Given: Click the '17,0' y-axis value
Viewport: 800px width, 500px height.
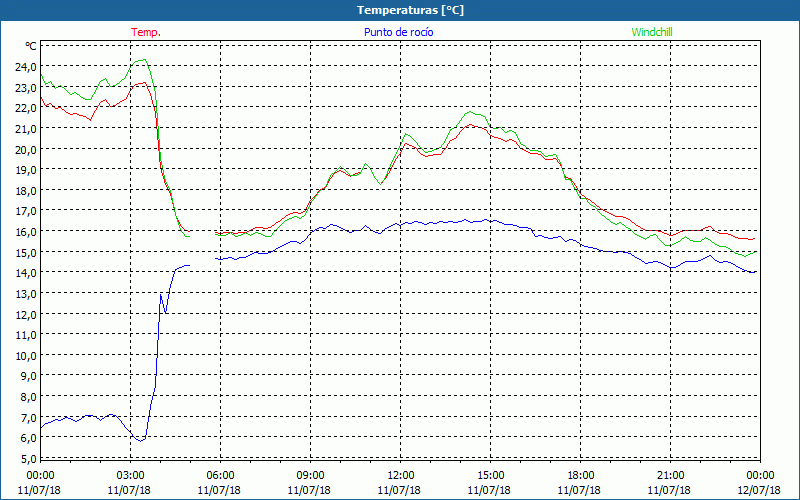Looking at the screenshot, I should pyautogui.click(x=27, y=211).
